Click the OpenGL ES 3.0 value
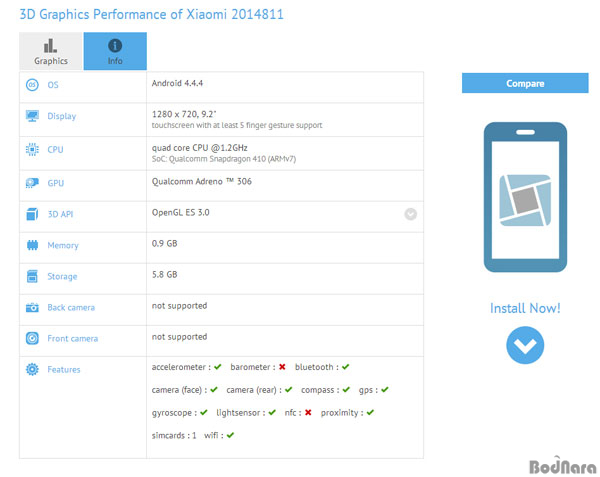The width and height of the screenshot is (600, 477). [x=181, y=213]
